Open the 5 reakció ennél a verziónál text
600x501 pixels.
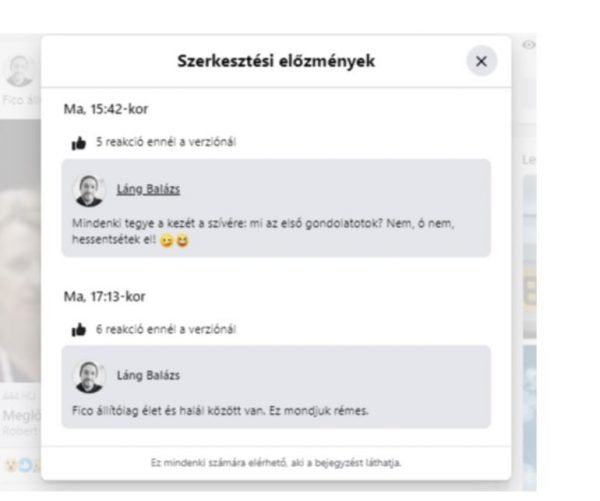[166, 142]
